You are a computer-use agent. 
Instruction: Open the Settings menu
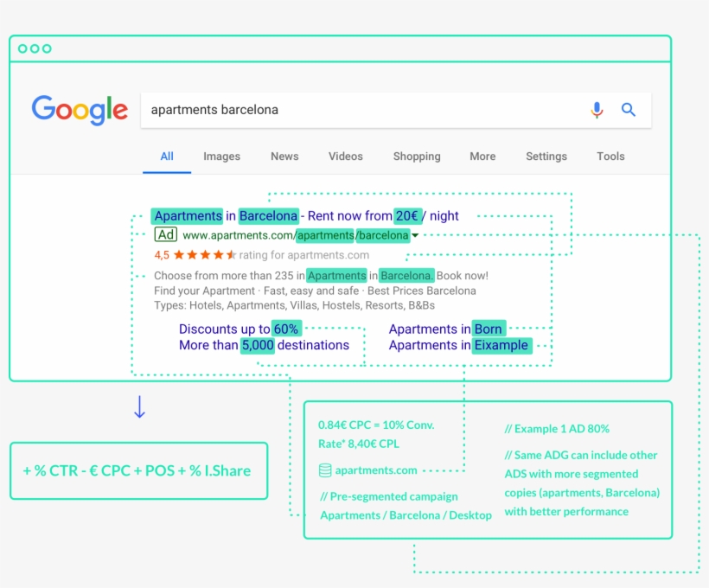pos(546,157)
